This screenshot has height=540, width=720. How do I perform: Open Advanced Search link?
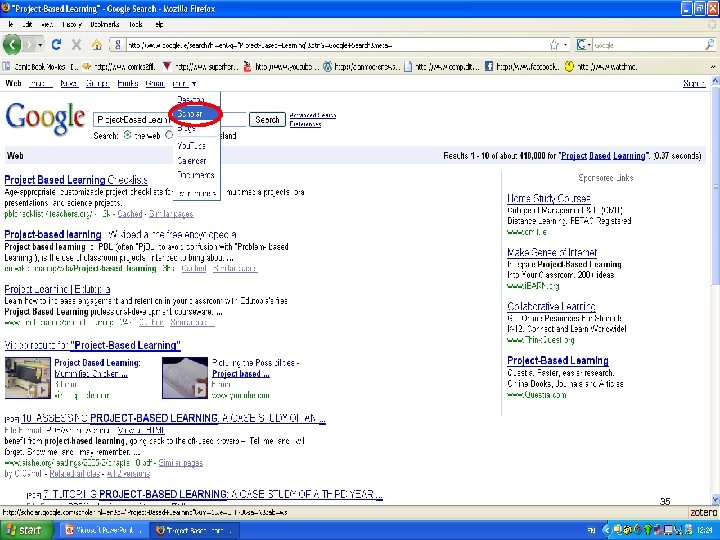pyautogui.click(x=313, y=115)
